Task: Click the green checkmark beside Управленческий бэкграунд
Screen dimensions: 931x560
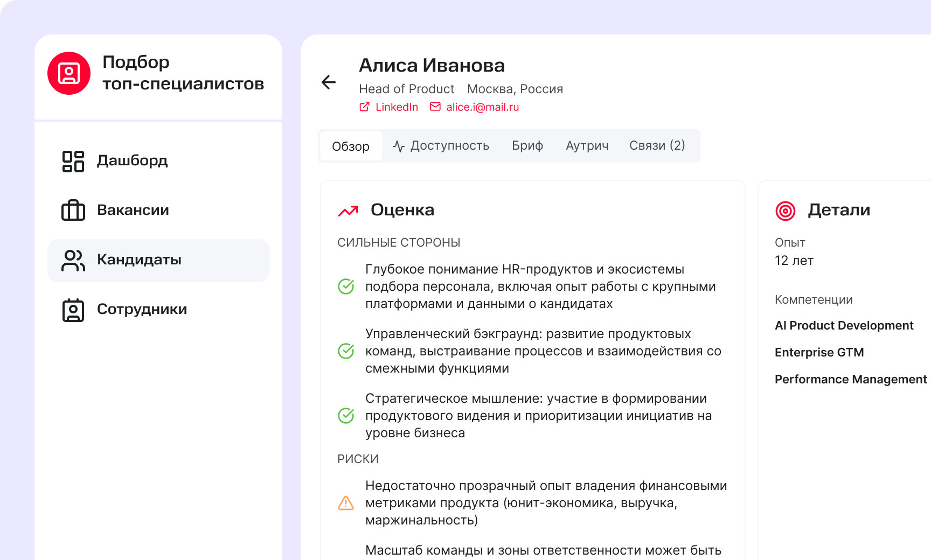Action: click(346, 351)
